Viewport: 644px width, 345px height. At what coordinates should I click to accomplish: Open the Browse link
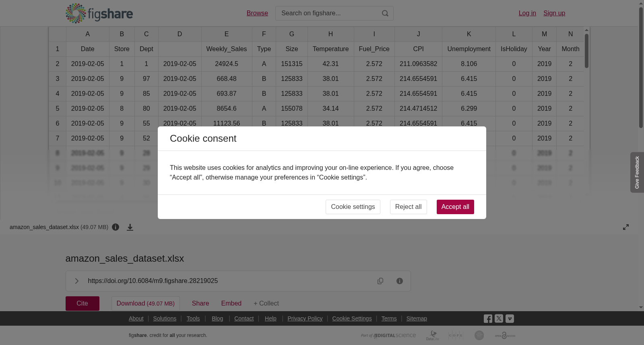click(x=257, y=13)
